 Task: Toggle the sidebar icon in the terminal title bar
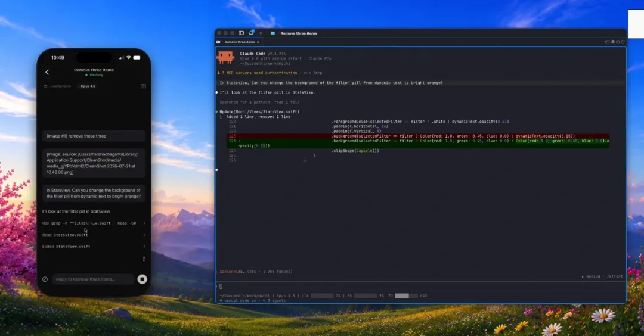(241, 33)
